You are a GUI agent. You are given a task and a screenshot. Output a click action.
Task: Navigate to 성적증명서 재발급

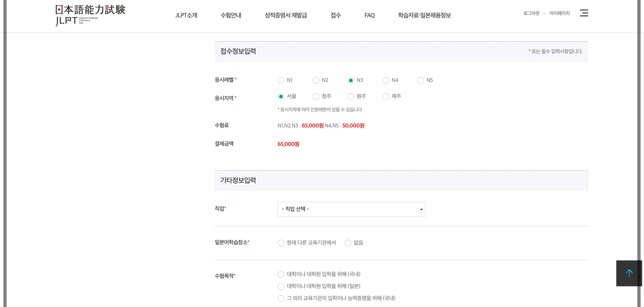click(286, 15)
